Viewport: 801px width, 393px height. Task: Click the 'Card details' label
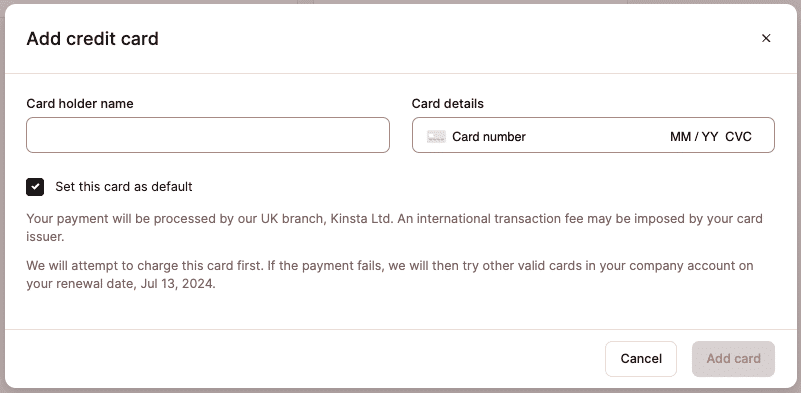pos(447,104)
